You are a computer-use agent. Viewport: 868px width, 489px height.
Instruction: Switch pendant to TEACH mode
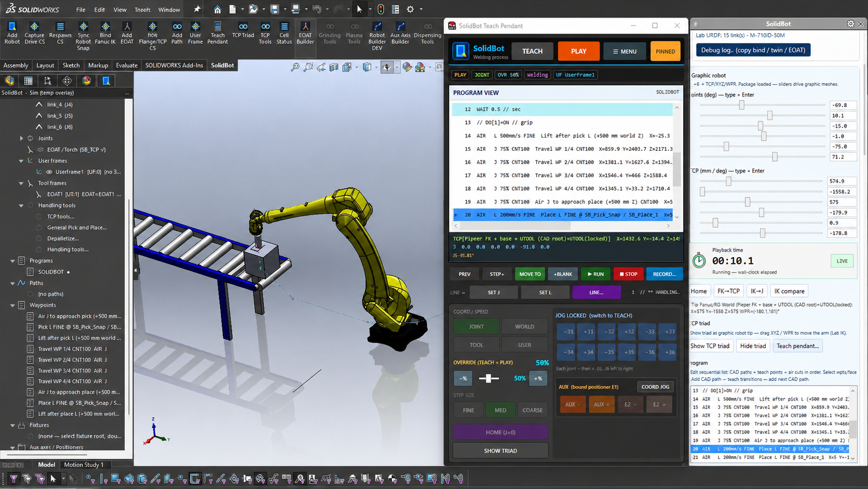[x=532, y=51]
